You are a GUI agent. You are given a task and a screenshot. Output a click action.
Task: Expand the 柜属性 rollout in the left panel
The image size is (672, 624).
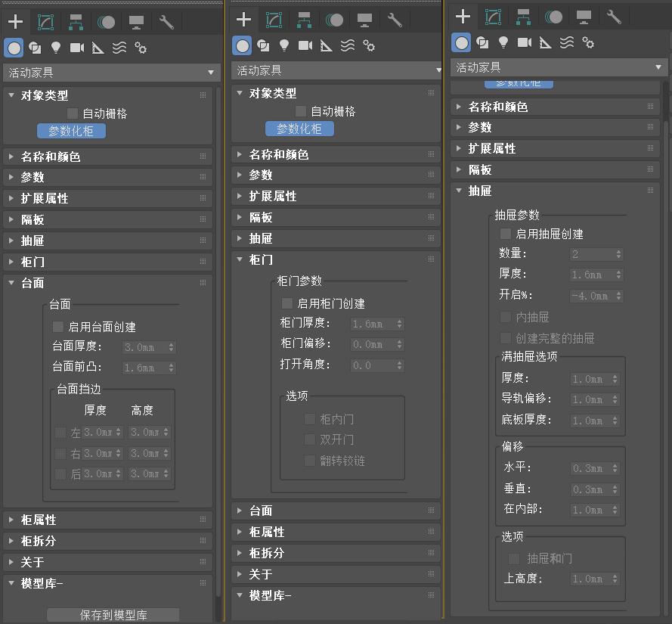[38, 520]
